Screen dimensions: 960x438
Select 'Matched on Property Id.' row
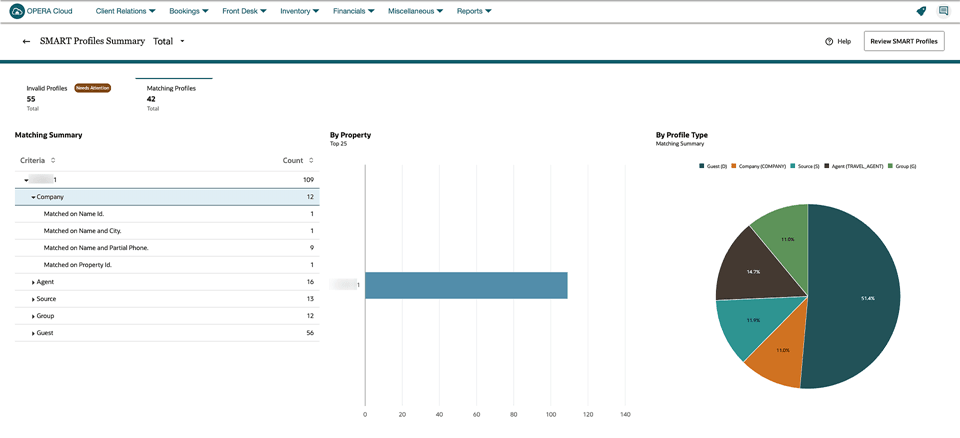coord(167,265)
